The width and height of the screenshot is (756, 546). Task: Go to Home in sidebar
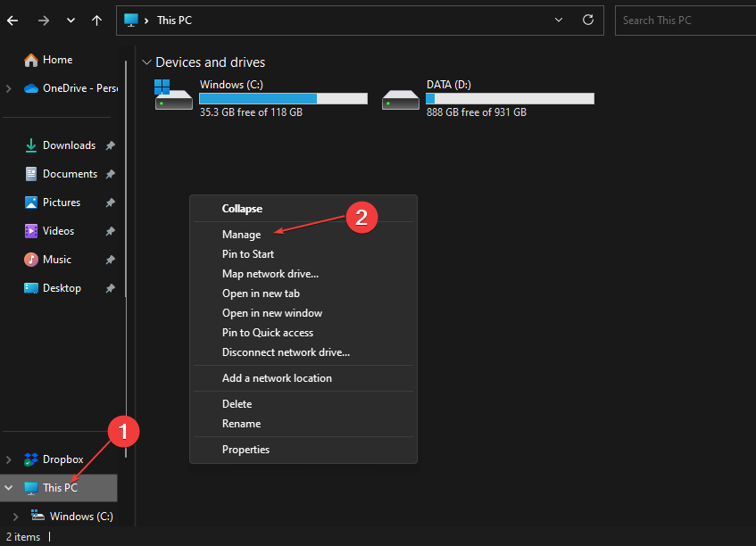(x=57, y=60)
